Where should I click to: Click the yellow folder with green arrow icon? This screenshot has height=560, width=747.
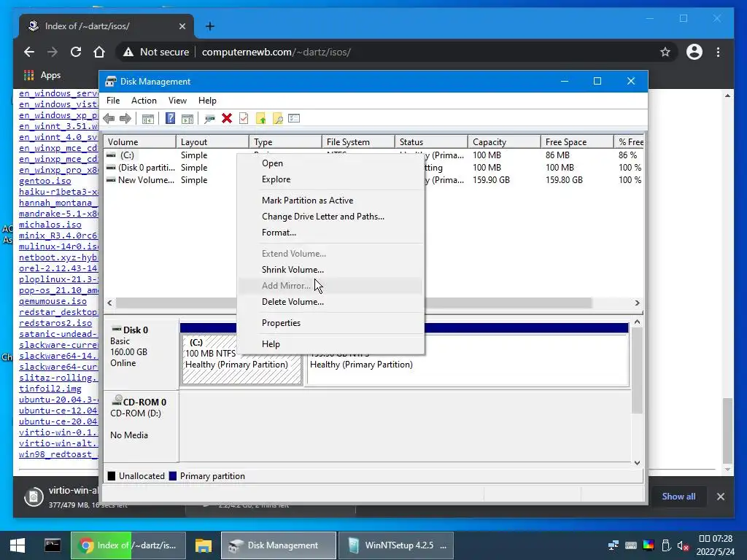(260, 119)
